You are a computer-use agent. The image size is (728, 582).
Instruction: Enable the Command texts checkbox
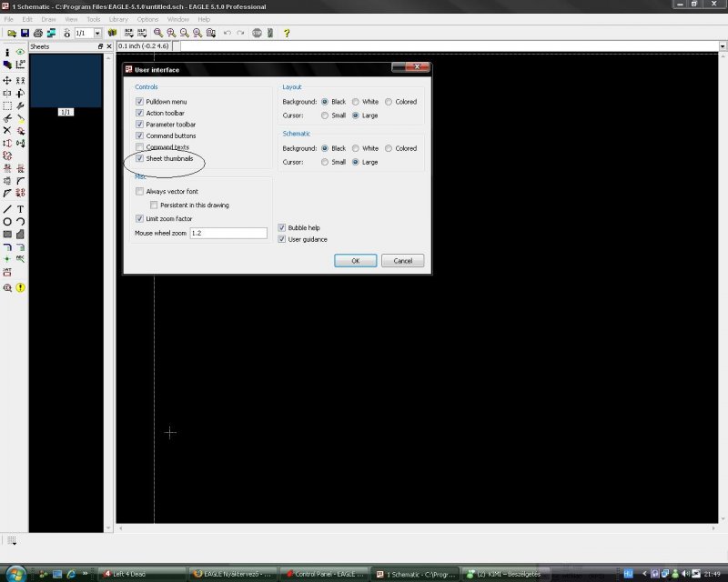click(x=140, y=147)
